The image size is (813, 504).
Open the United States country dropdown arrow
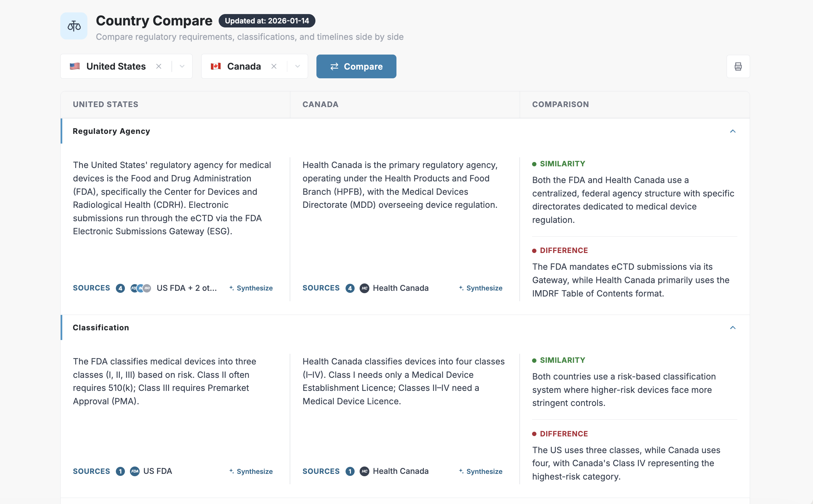(x=182, y=66)
